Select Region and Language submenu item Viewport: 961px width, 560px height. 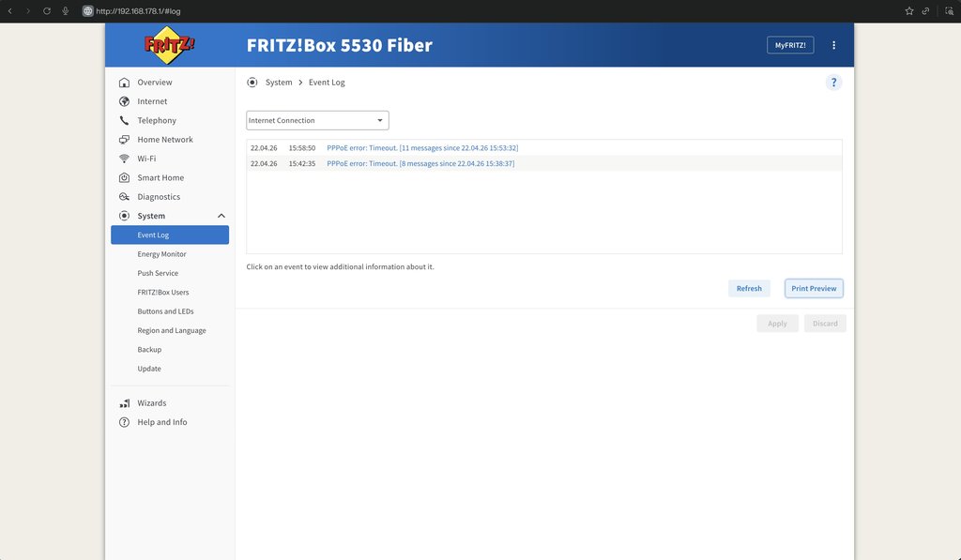[x=170, y=330]
